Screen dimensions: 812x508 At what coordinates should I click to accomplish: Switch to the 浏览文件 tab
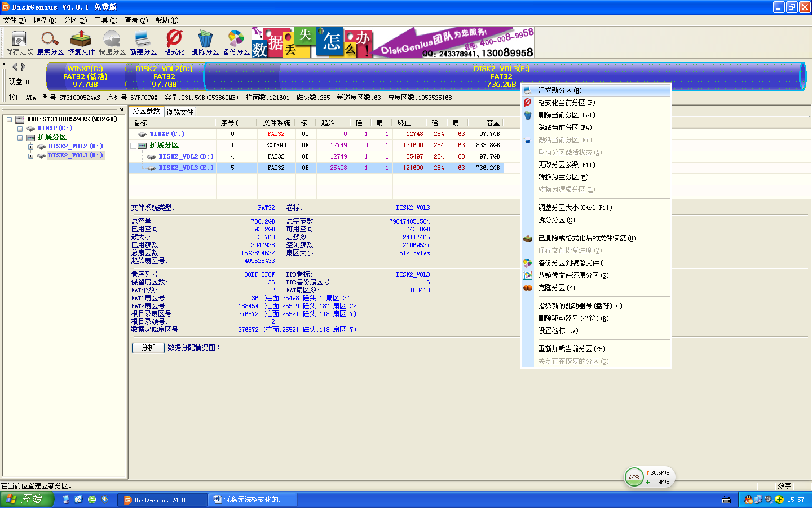[x=180, y=112]
